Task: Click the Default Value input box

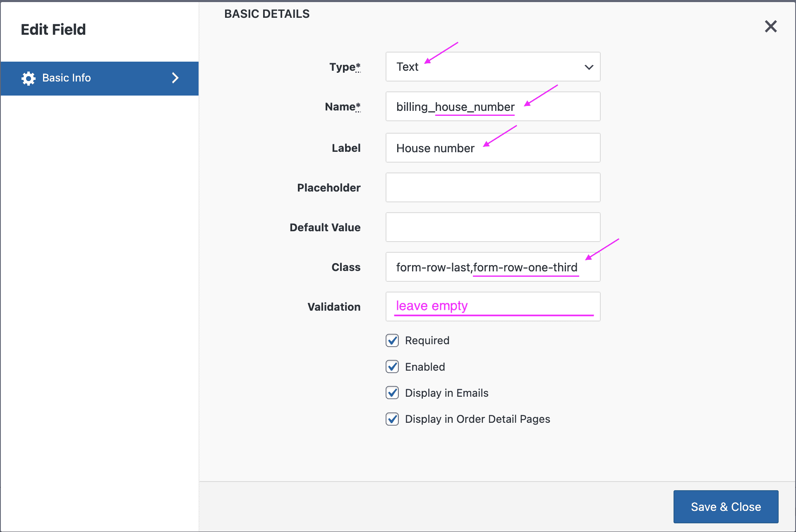Action: 492,227
